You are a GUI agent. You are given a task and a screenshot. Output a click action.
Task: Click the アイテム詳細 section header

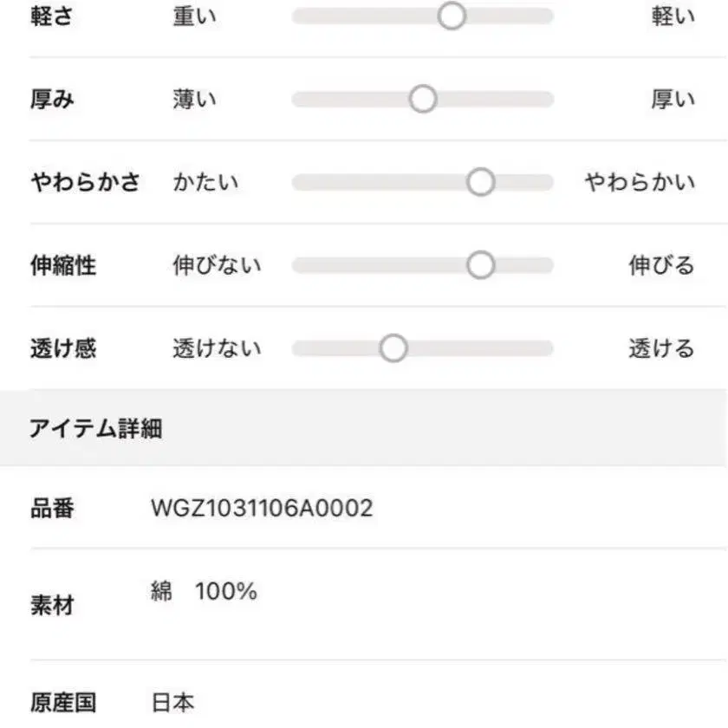[x=95, y=428]
